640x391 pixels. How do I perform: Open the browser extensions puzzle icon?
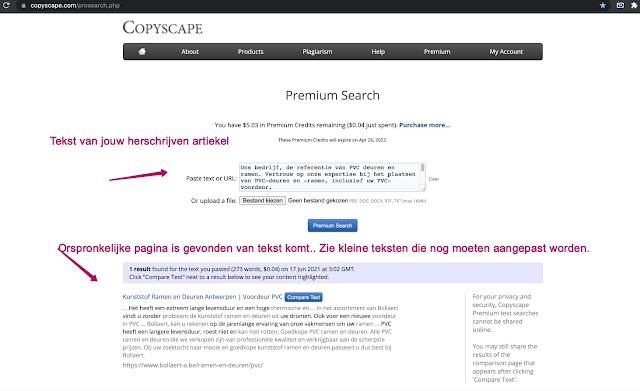pos(634,5)
